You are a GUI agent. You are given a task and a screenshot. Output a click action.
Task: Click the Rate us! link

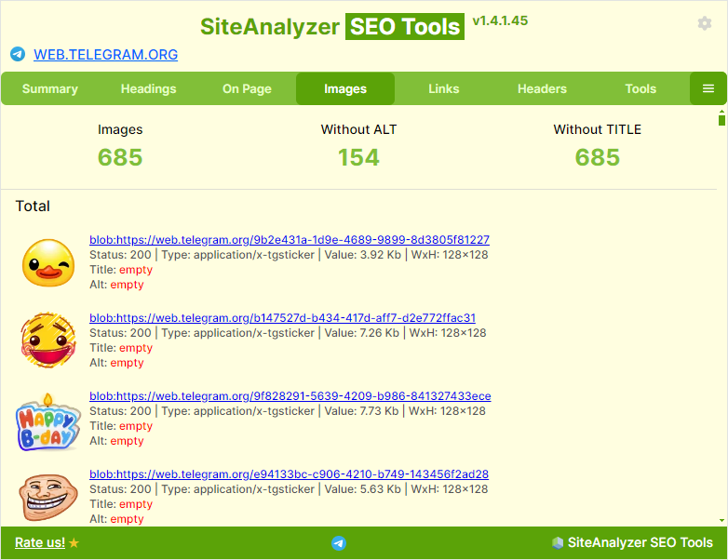point(40,542)
